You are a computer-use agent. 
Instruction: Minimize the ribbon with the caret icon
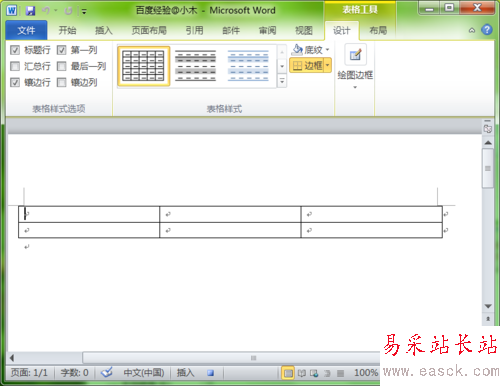point(472,30)
